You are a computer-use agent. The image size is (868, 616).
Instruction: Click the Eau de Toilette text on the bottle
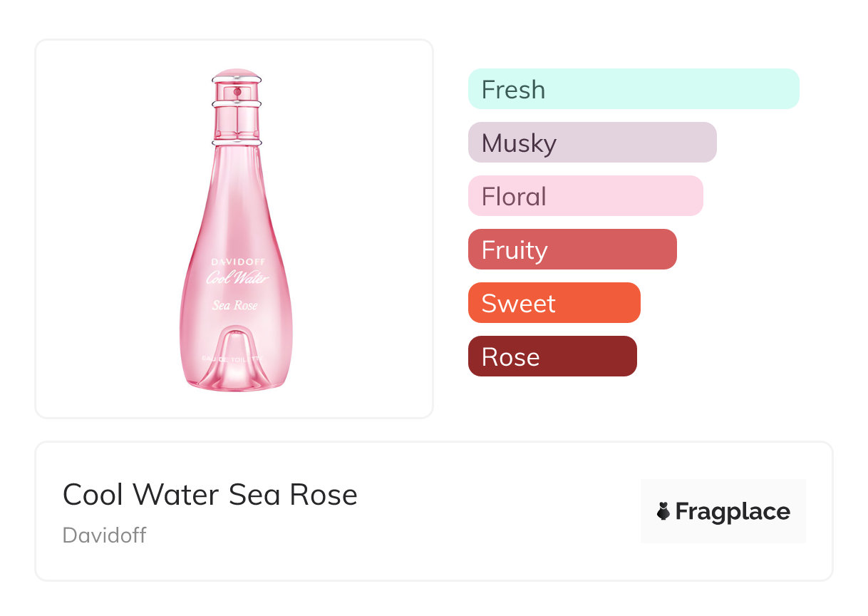click(x=237, y=358)
